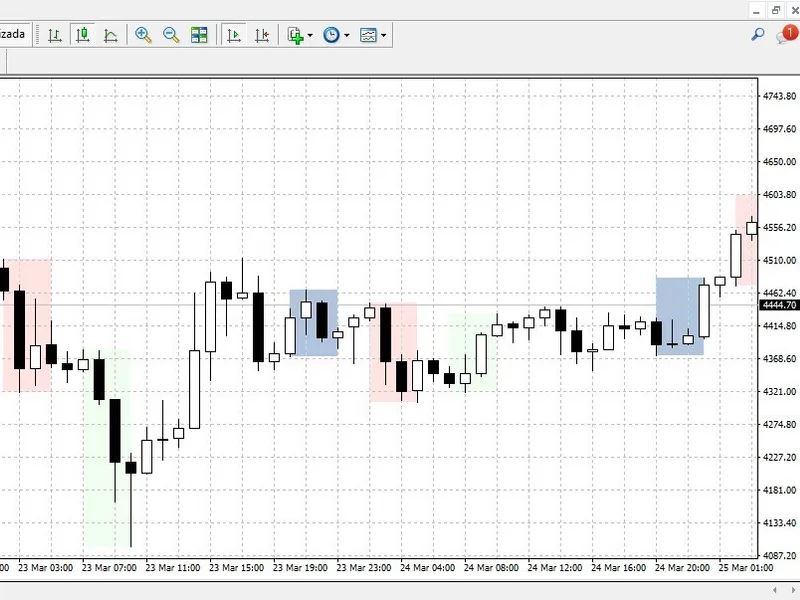Screen dimensions: 800x600
Task: Open the chart periods clock icon
Action: click(332, 35)
